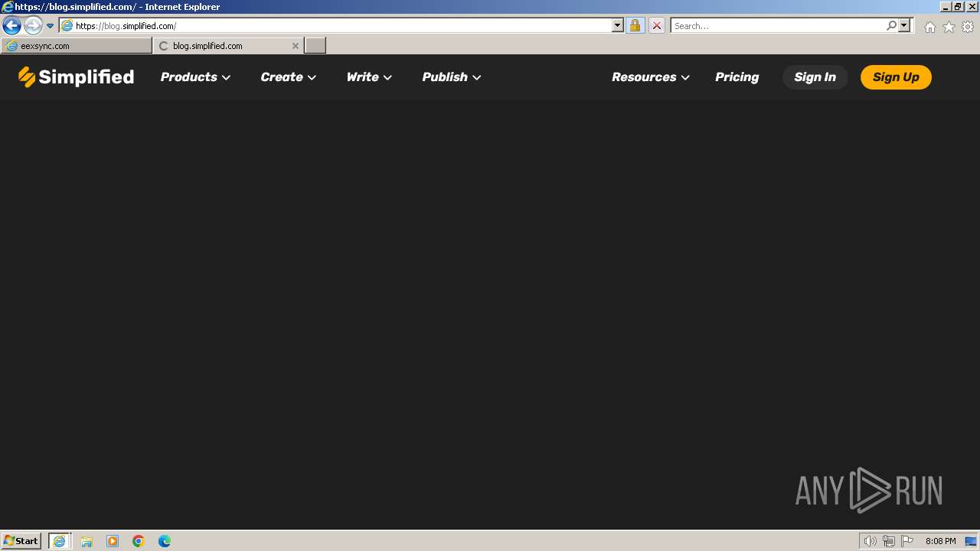Open the Action Center flag icon
Image resolution: width=980 pixels, height=551 pixels.
coord(907,541)
